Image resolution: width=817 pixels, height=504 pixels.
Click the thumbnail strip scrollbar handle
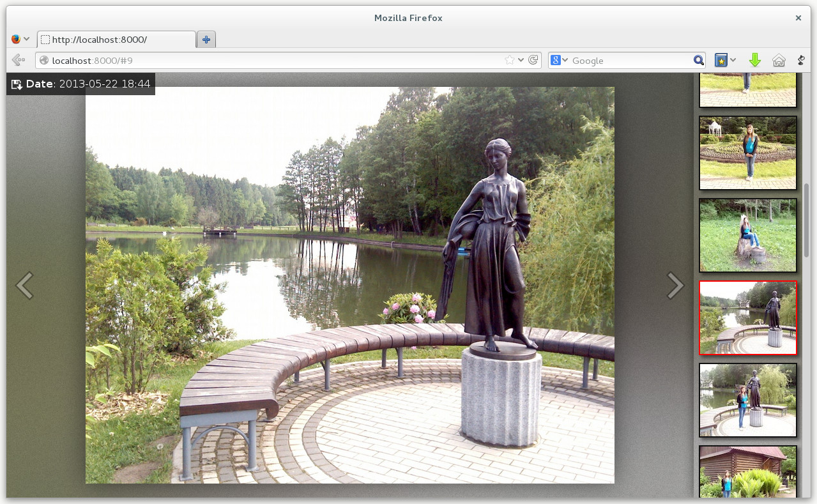coord(806,220)
